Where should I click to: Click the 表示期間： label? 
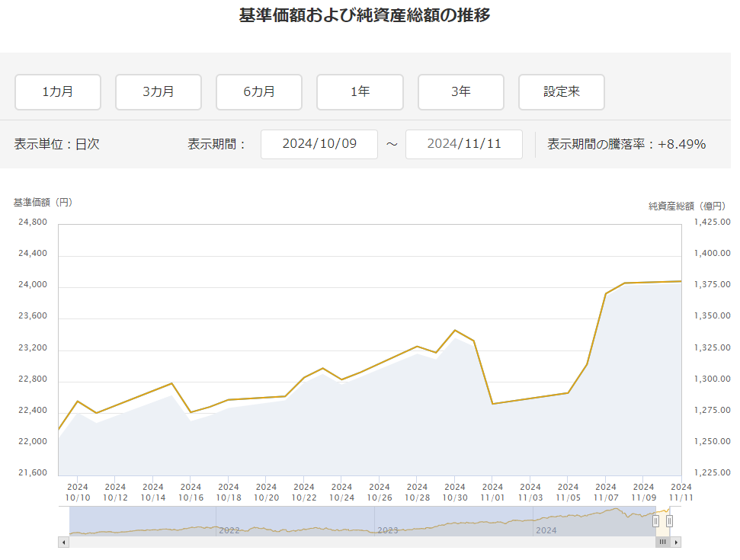(x=217, y=144)
